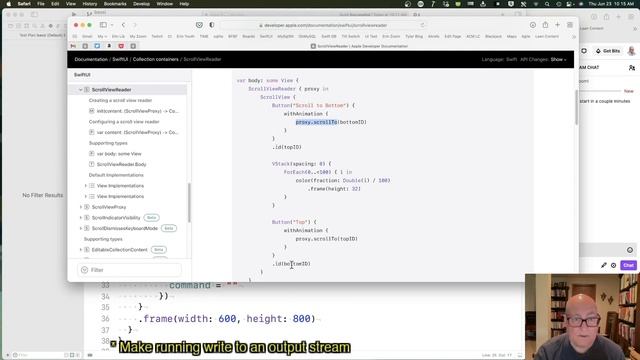Click Wi-Fi status icon in menu bar
Image resolution: width=640 pixels, height=360 pixels.
pos(536,4)
